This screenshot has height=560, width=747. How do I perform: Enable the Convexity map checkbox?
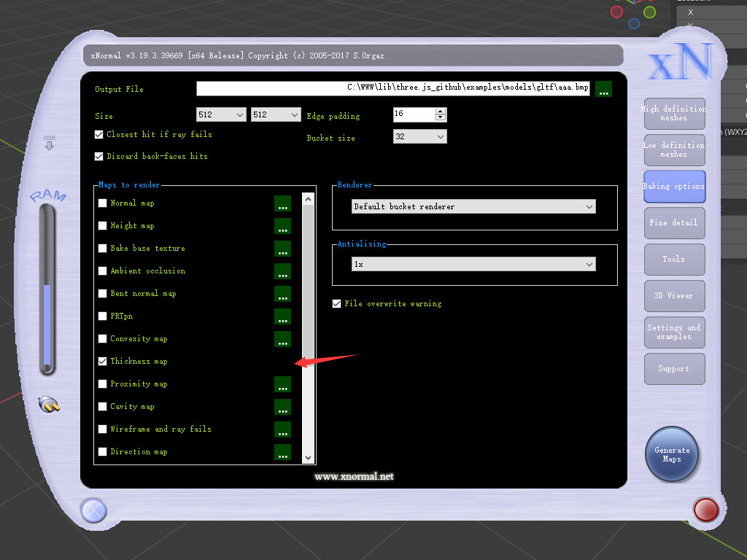pos(102,339)
